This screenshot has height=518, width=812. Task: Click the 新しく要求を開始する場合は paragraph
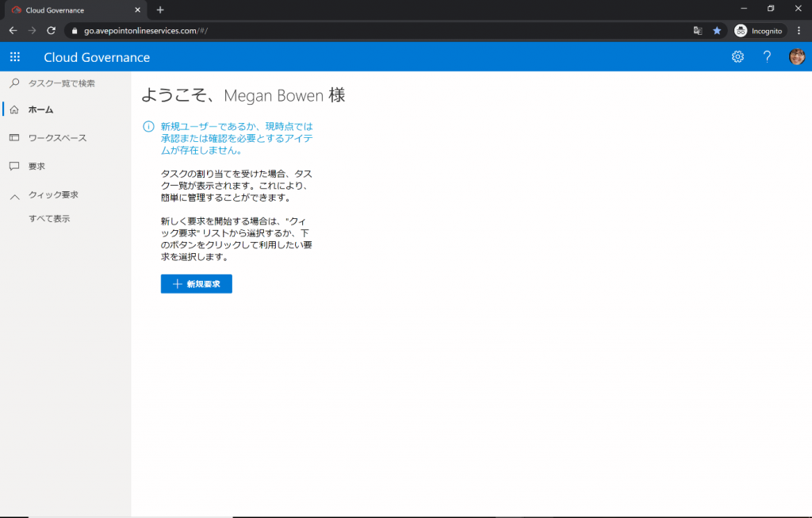pyautogui.click(x=236, y=239)
